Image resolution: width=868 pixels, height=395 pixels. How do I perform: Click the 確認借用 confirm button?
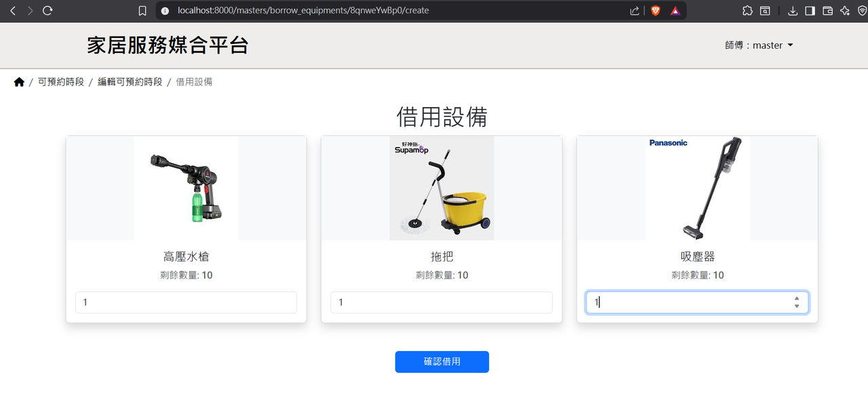click(x=442, y=362)
